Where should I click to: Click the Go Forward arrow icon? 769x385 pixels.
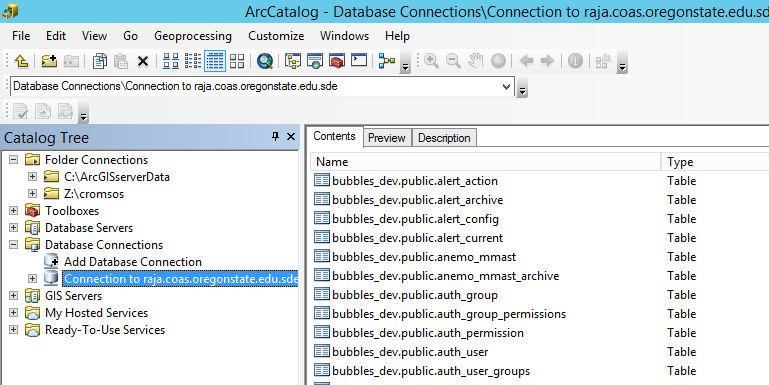coord(547,61)
